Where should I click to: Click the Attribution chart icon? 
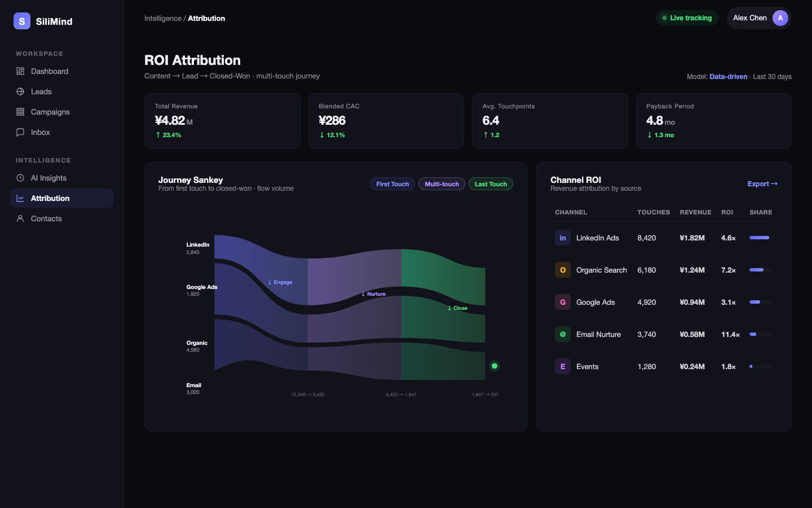(x=20, y=198)
